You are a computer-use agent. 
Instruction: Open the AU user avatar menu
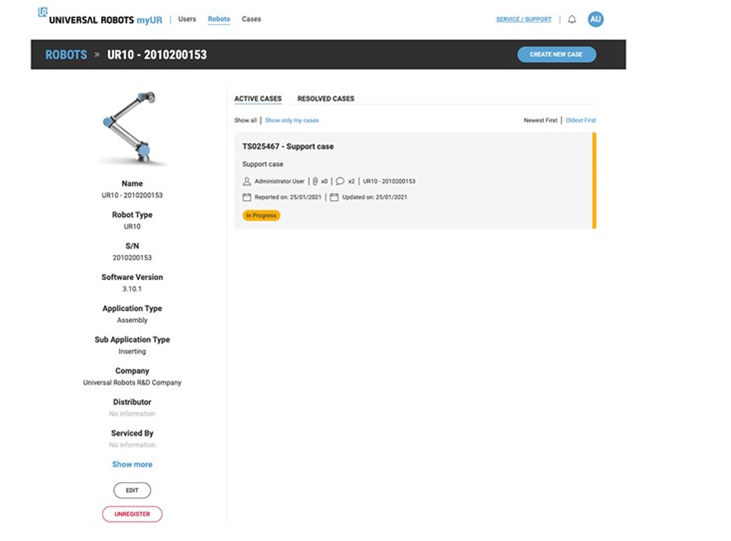[595, 19]
